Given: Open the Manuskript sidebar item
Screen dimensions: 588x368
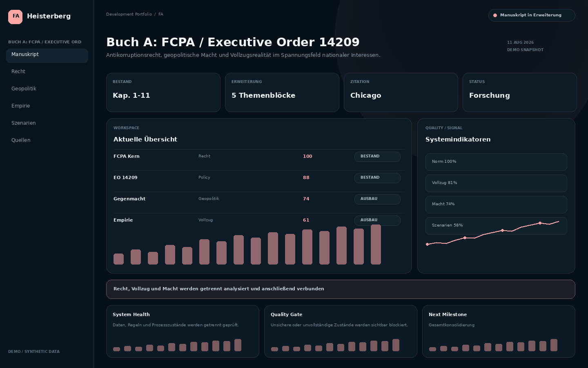Looking at the screenshot, I should coord(47,56).
